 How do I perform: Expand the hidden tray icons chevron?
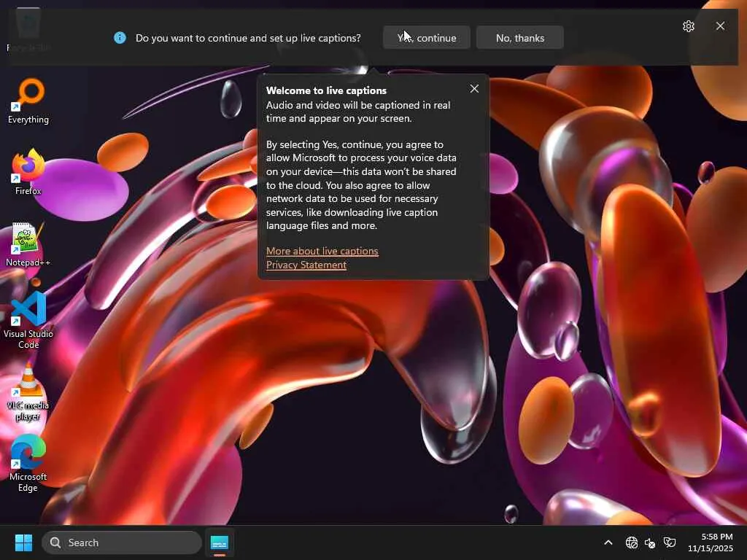(608, 542)
